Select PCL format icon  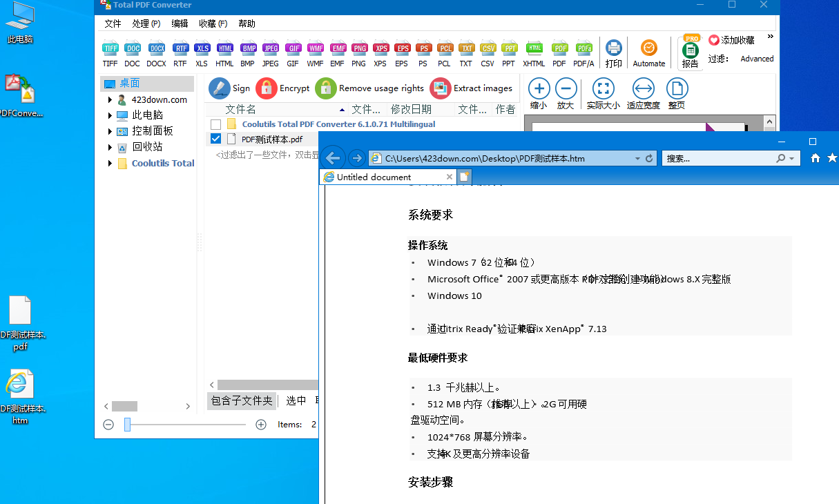(x=445, y=54)
